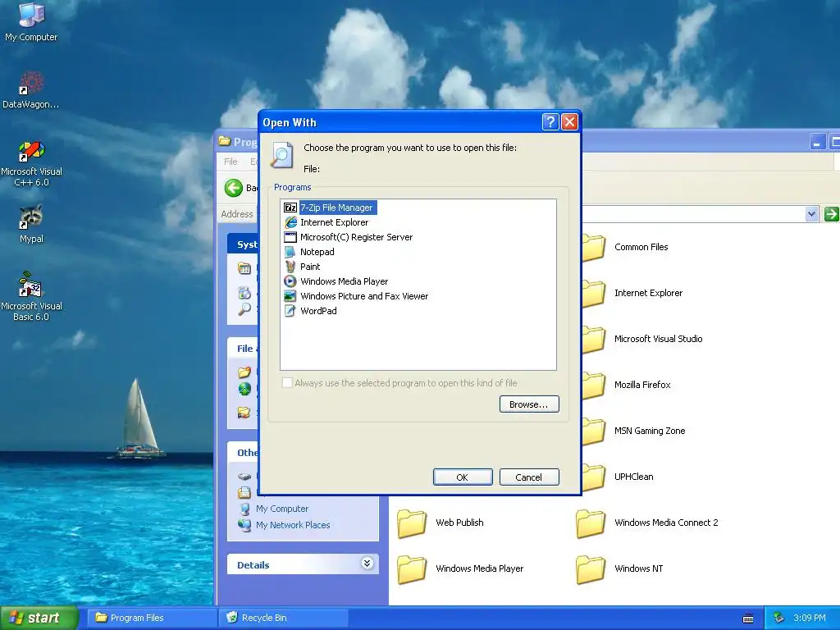Open My Computer desktop icon
840x630 pixels.
pyautogui.click(x=31, y=15)
